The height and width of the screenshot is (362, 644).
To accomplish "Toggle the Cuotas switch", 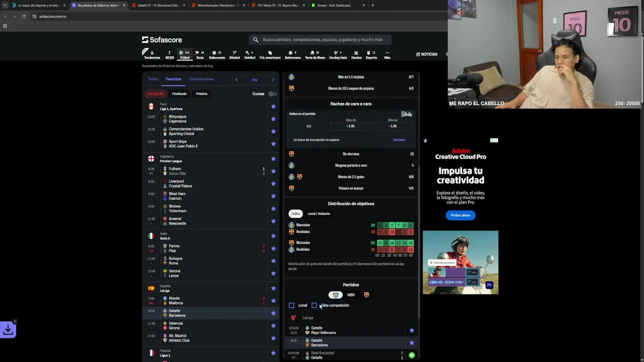I will pyautogui.click(x=272, y=94).
